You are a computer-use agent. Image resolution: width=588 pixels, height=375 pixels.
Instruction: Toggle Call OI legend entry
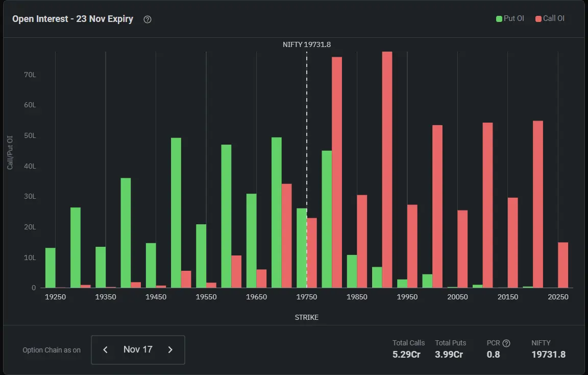(550, 18)
